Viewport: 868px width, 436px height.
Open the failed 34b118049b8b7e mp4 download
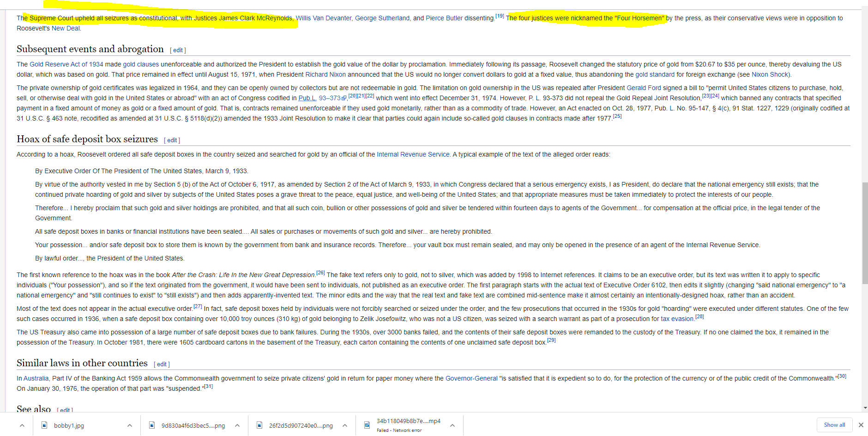[x=408, y=421]
